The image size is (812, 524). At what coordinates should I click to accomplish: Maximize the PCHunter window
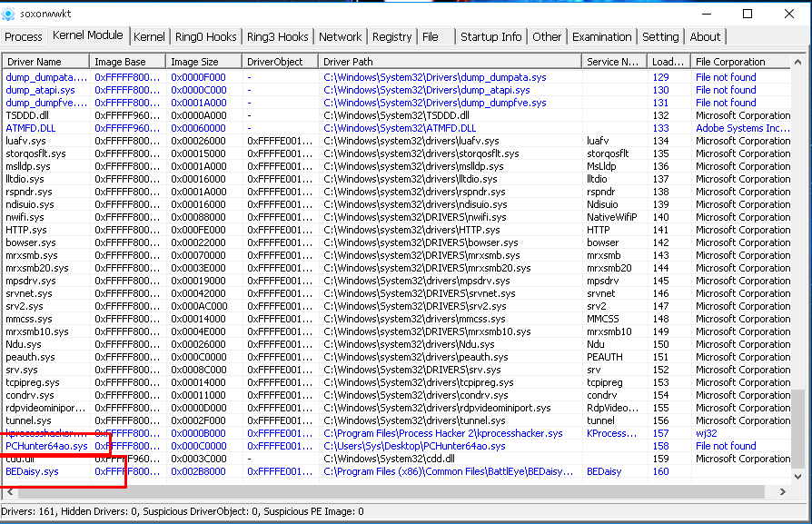[748, 14]
